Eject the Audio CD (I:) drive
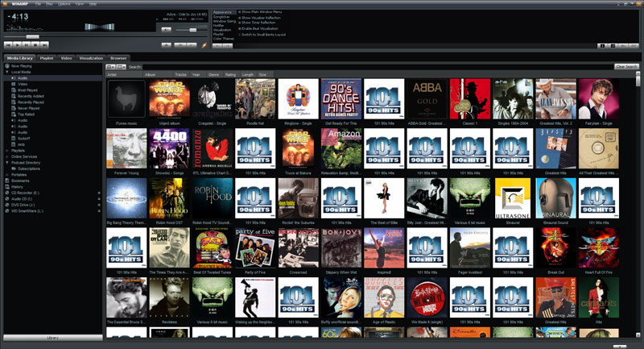The width and height of the screenshot is (644, 349). (x=99, y=199)
